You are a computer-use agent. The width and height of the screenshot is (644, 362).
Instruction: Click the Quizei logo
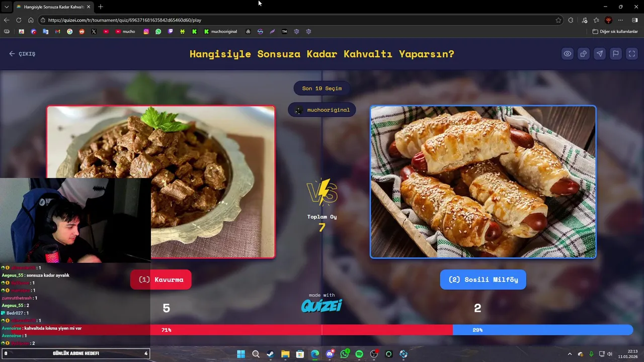[322, 305]
